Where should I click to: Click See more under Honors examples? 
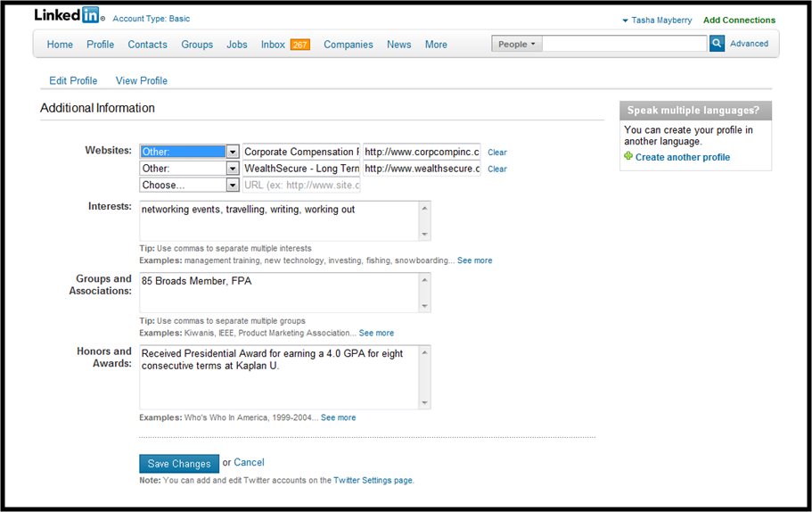click(x=338, y=417)
